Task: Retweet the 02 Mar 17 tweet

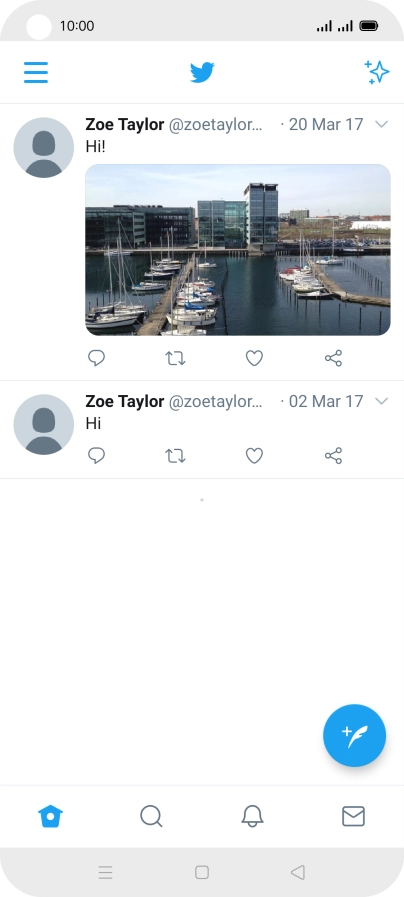Action: pos(175,456)
